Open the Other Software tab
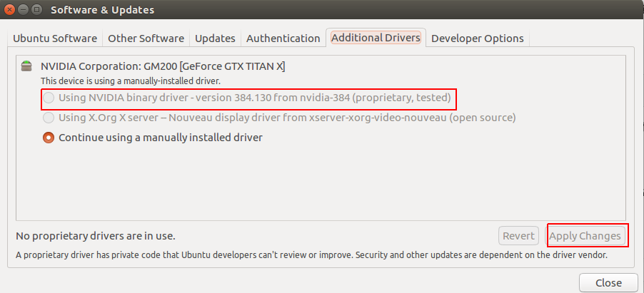 click(146, 38)
